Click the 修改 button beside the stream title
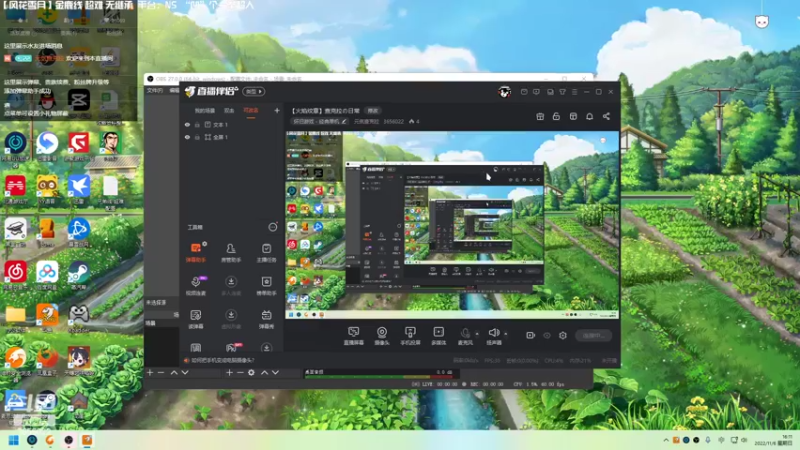 click(x=373, y=111)
